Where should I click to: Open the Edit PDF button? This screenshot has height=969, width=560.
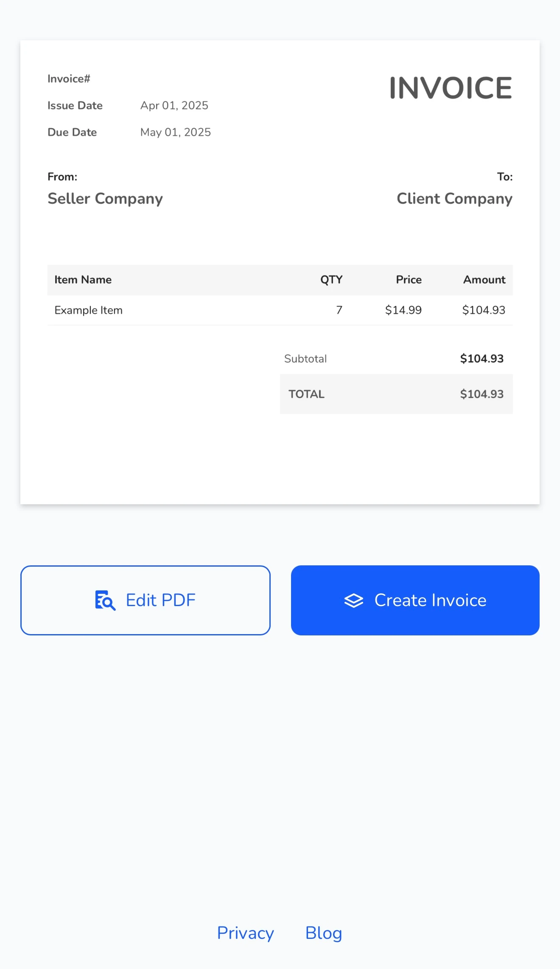(146, 600)
